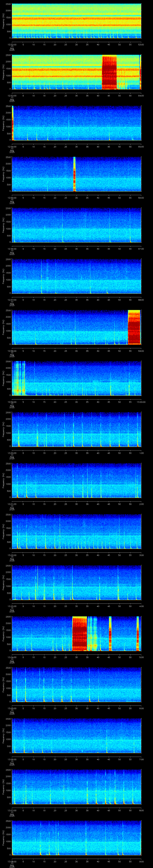This screenshot has width=153, height=868.
Task: Click the 13:04:00 start time label
Action: tap(12, 657)
